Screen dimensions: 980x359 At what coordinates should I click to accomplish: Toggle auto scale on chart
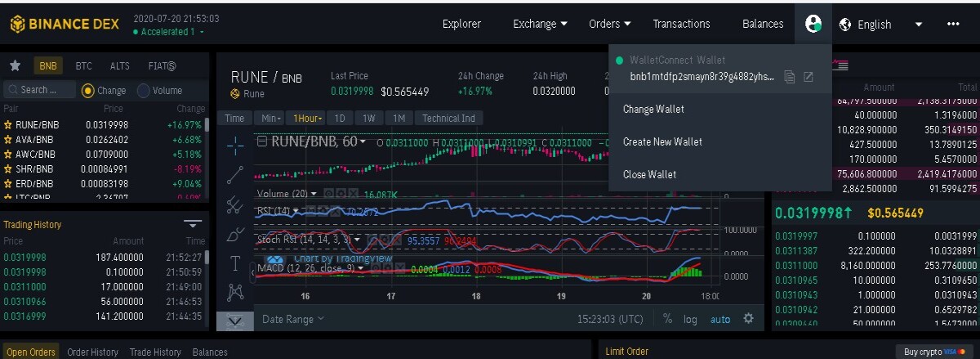pyautogui.click(x=720, y=319)
